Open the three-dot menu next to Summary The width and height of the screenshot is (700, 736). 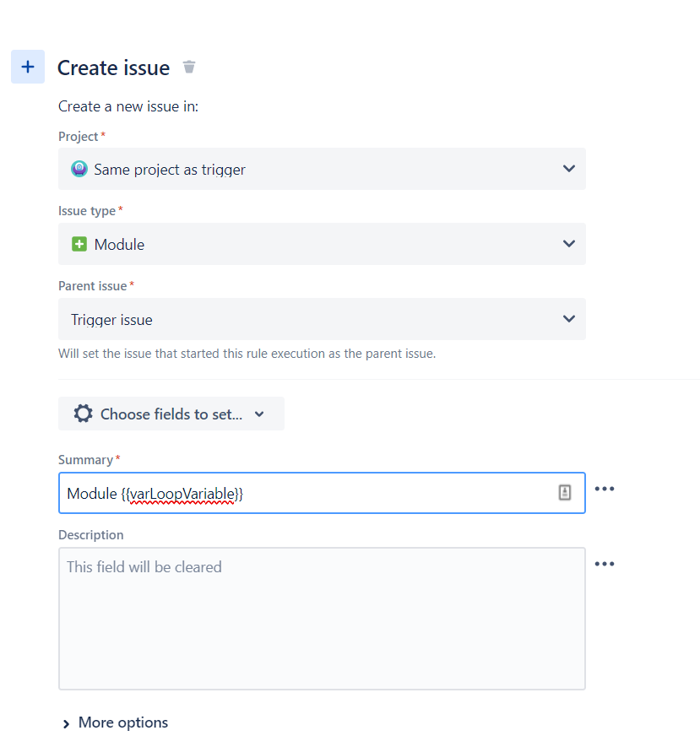click(x=605, y=489)
